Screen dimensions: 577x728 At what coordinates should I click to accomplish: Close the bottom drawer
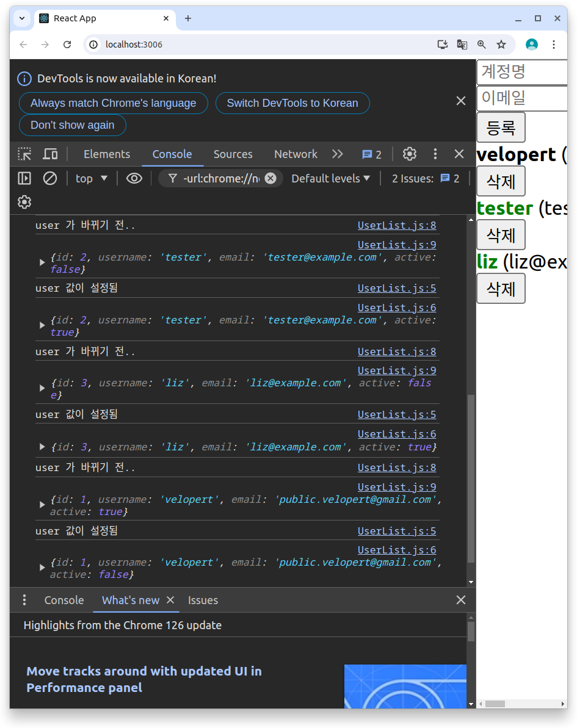point(461,600)
